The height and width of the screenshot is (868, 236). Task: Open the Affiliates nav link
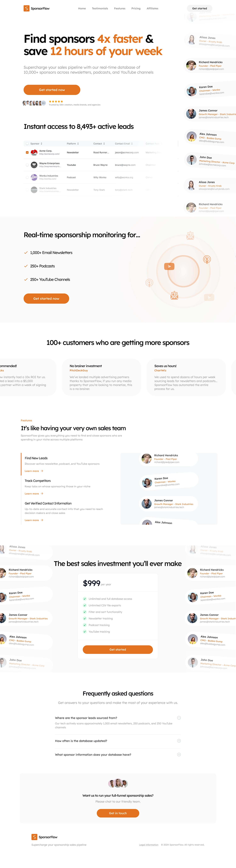click(x=152, y=8)
